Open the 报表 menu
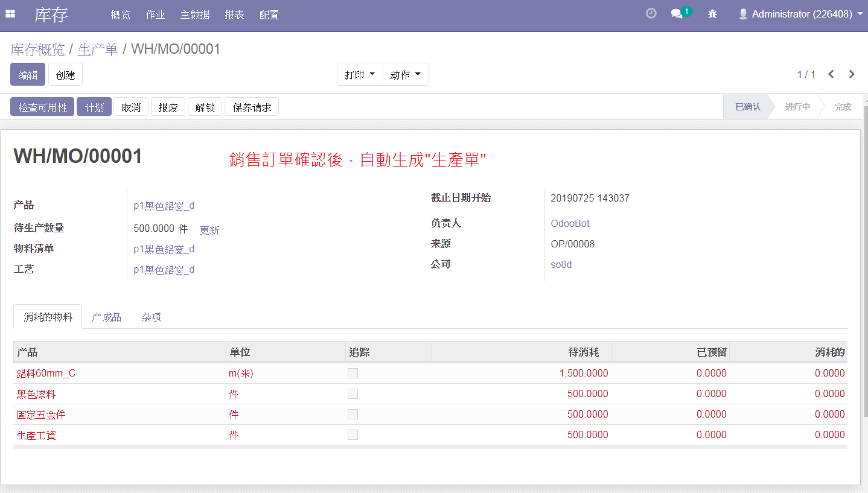868x493 pixels. click(235, 15)
